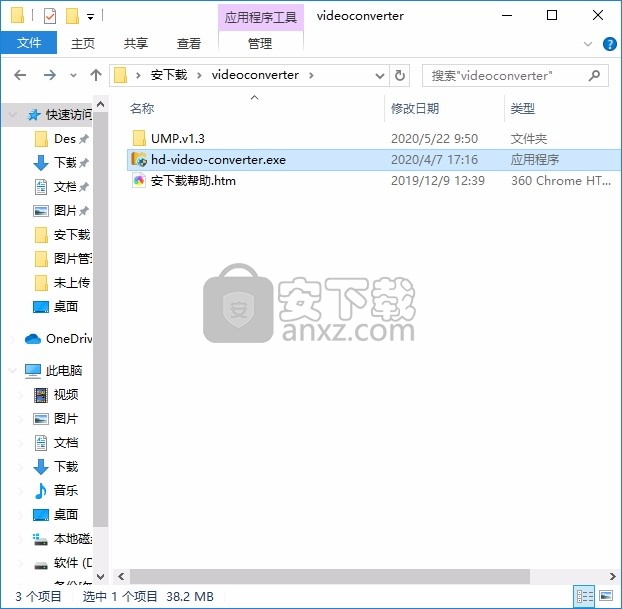
Task: Sort by the 修改日期 column header
Action: click(415, 108)
